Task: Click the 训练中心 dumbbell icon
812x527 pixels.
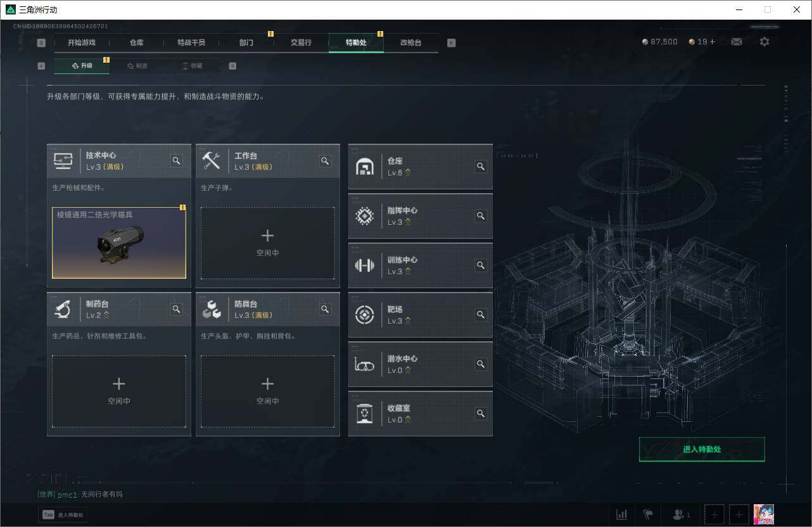Action: coord(365,265)
